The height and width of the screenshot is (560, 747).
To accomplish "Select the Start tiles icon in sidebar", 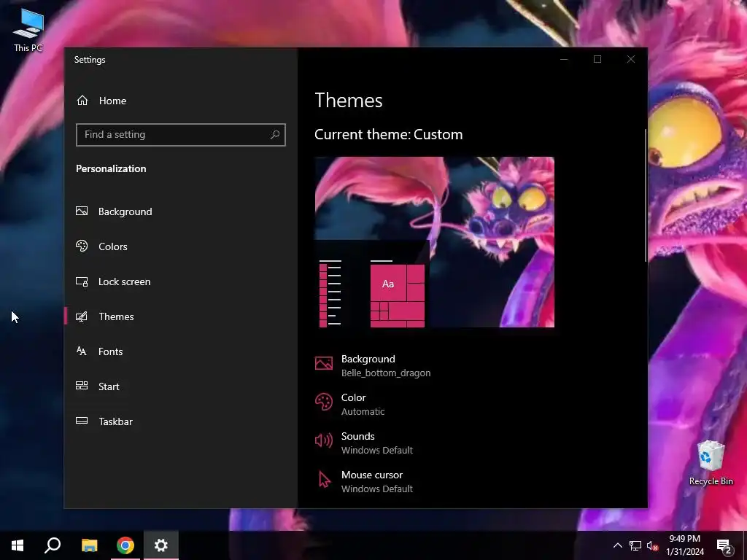I will coord(82,386).
